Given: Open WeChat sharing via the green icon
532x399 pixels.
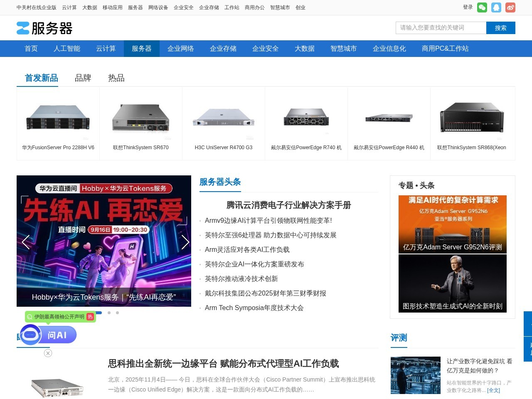Looking at the screenshot, I should point(482,7).
